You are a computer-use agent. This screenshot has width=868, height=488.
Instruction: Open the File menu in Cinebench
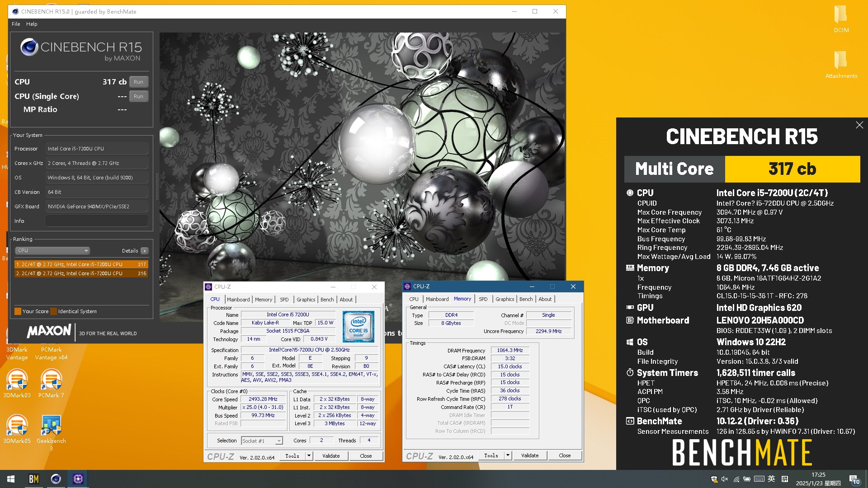pos(16,24)
